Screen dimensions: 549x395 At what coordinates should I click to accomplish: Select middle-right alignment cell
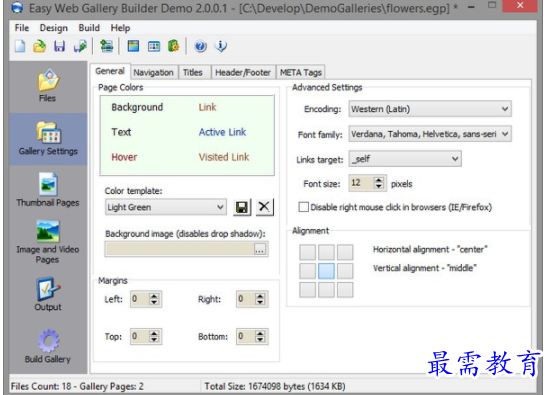point(345,271)
